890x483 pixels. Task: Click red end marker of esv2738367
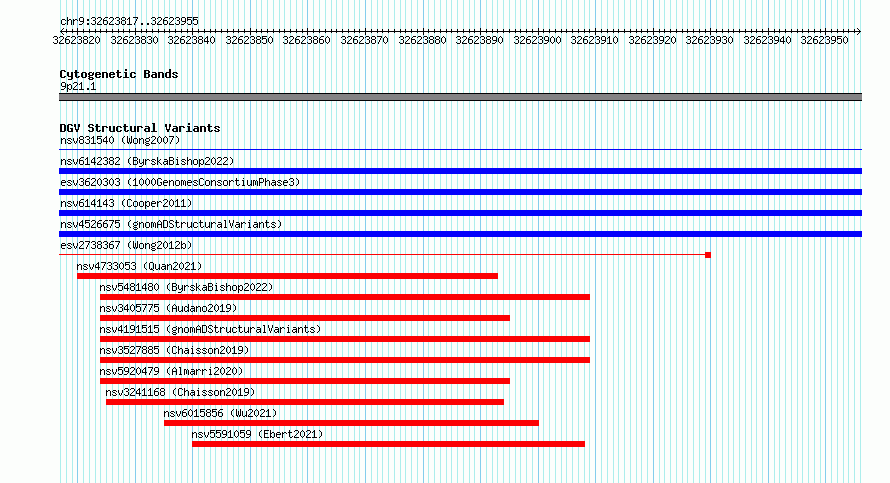pos(708,255)
